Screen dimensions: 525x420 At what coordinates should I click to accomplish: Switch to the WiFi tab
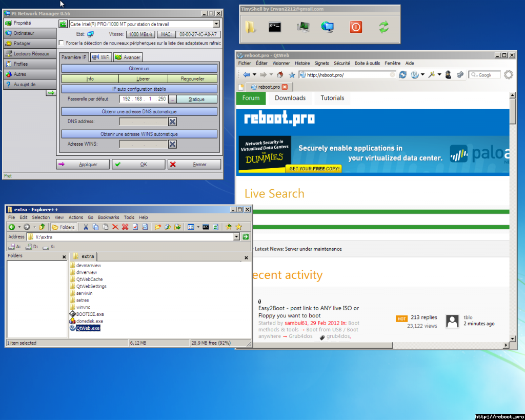[x=102, y=57]
